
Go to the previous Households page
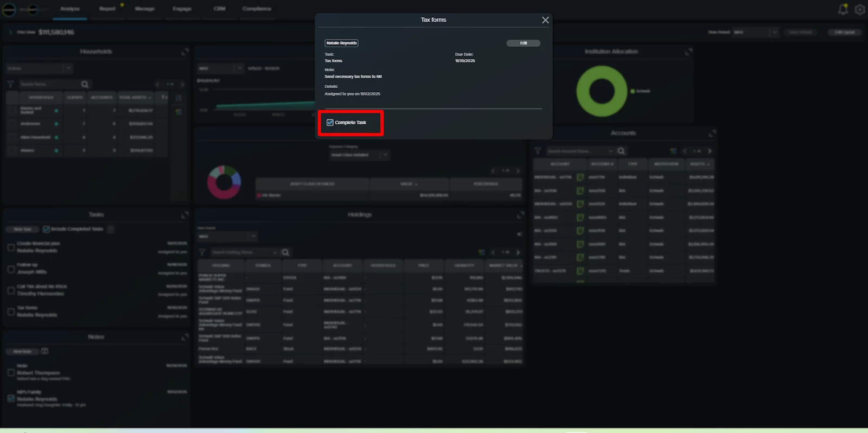(x=157, y=84)
